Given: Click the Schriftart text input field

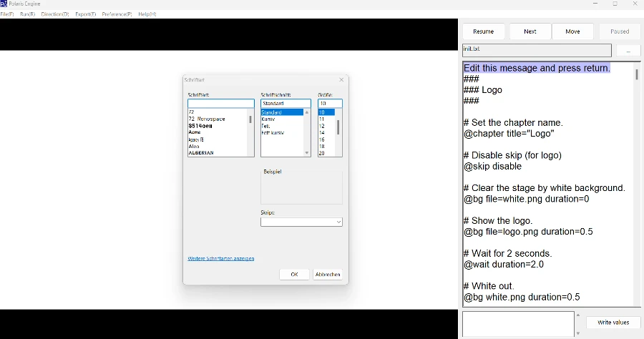Looking at the screenshot, I should [220, 104].
